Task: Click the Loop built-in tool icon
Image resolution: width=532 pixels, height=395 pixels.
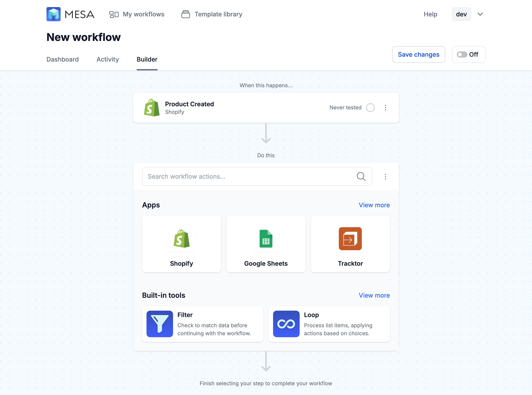Action: 286,324
